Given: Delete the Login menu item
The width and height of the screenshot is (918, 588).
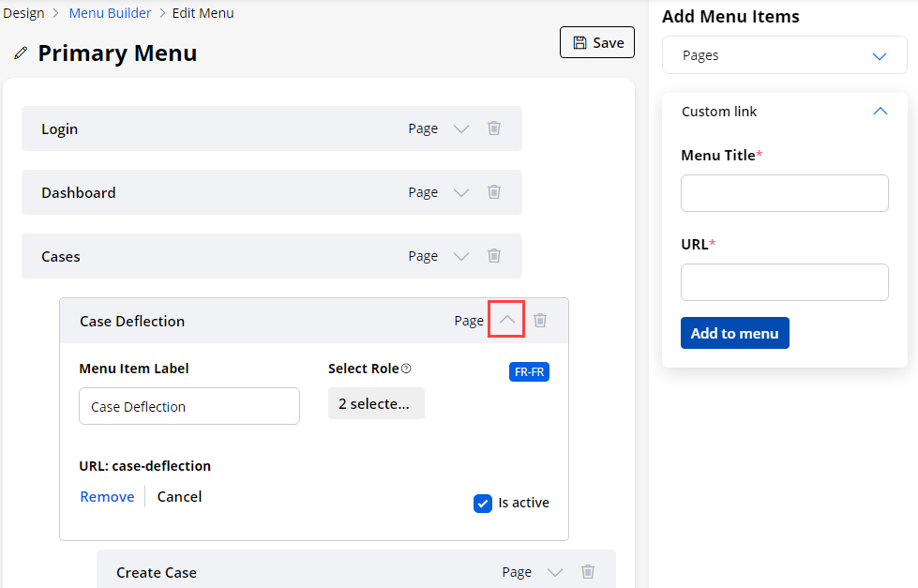Looking at the screenshot, I should [x=494, y=128].
